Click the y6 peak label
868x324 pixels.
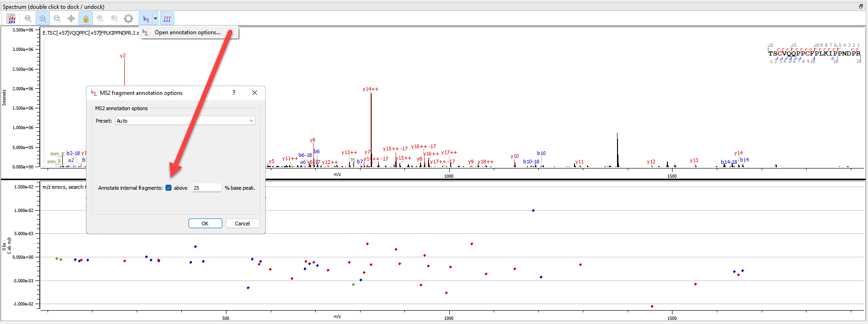(x=312, y=140)
